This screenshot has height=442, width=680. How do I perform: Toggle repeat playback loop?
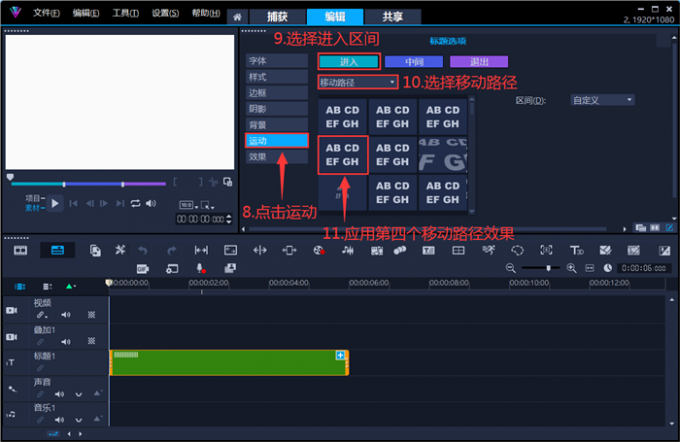coord(135,203)
